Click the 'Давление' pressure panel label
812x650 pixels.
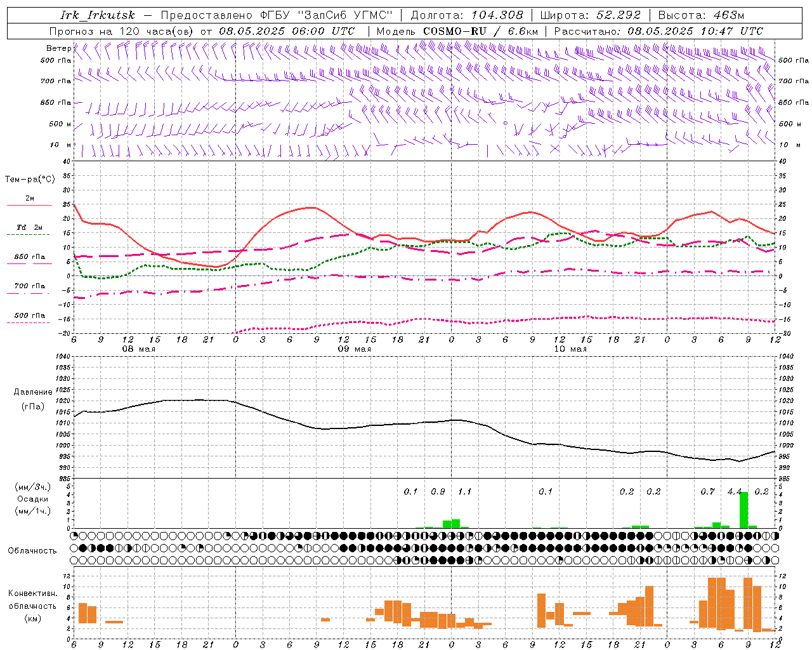coord(33,392)
